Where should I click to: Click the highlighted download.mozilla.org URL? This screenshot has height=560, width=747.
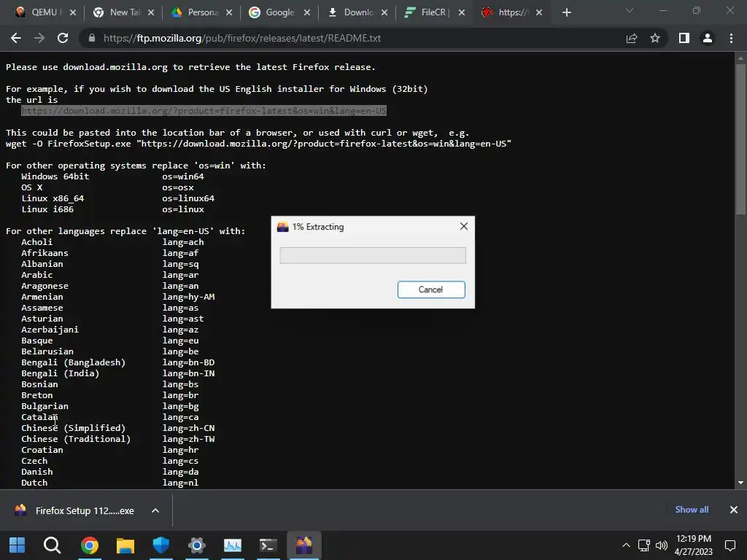pos(204,111)
